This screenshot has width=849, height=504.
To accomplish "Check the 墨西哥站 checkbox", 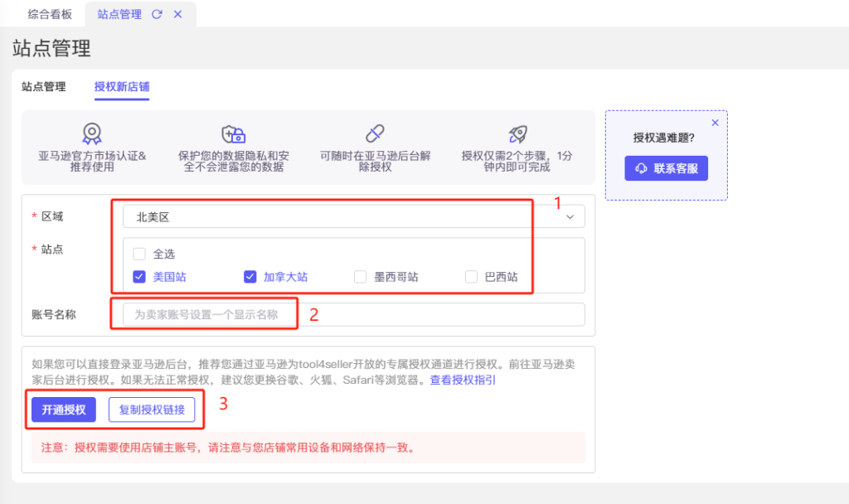I will [360, 277].
